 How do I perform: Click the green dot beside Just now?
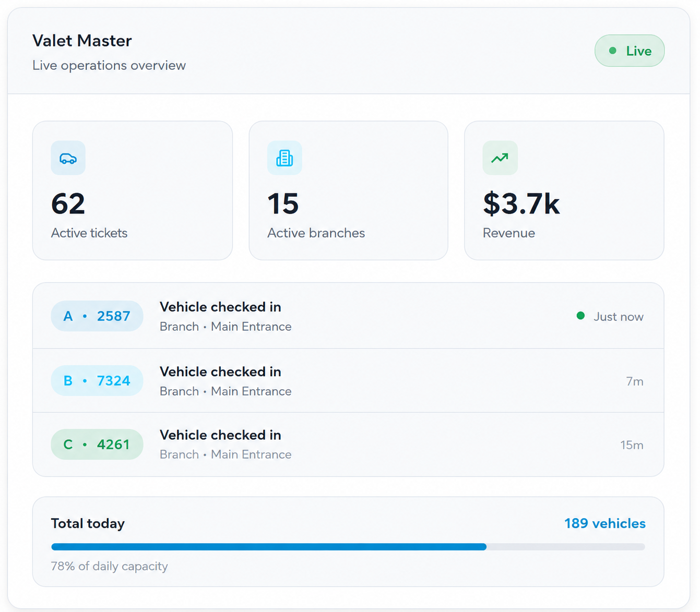pos(580,316)
